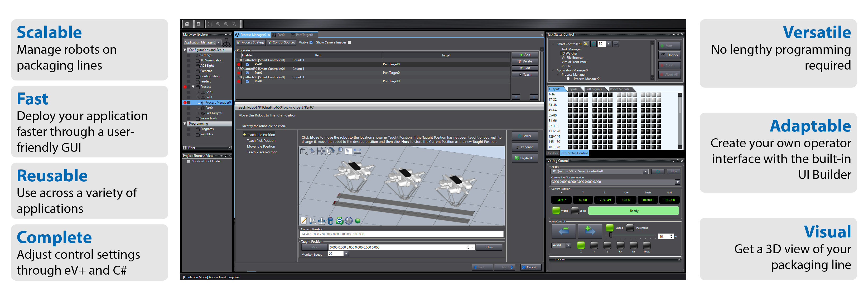868x302 pixels.
Task: Click the zoom to fit toolbar icon
Action: [210, 24]
